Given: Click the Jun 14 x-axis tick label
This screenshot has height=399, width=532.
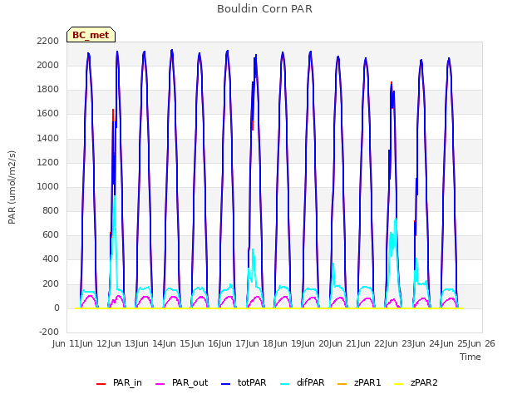Looking at the screenshot, I should (150, 343).
